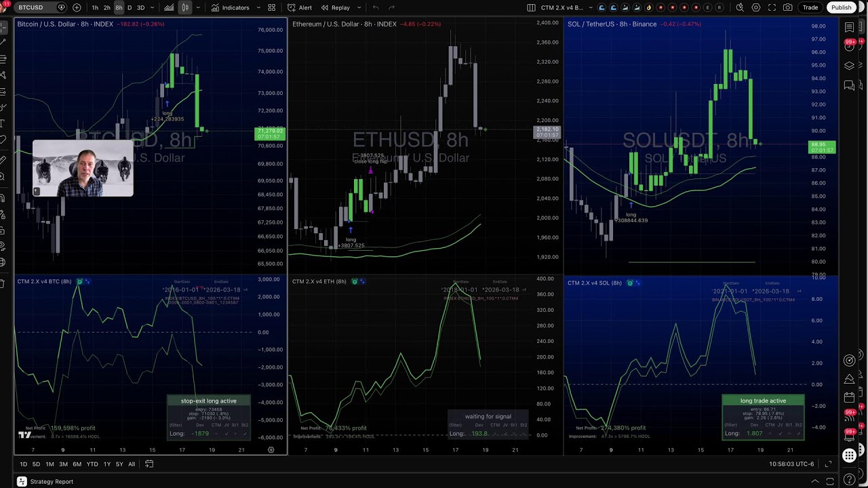Expand the favorite indicators dropdown arrow
Viewport: 868px width, 488px height.
(258, 7)
